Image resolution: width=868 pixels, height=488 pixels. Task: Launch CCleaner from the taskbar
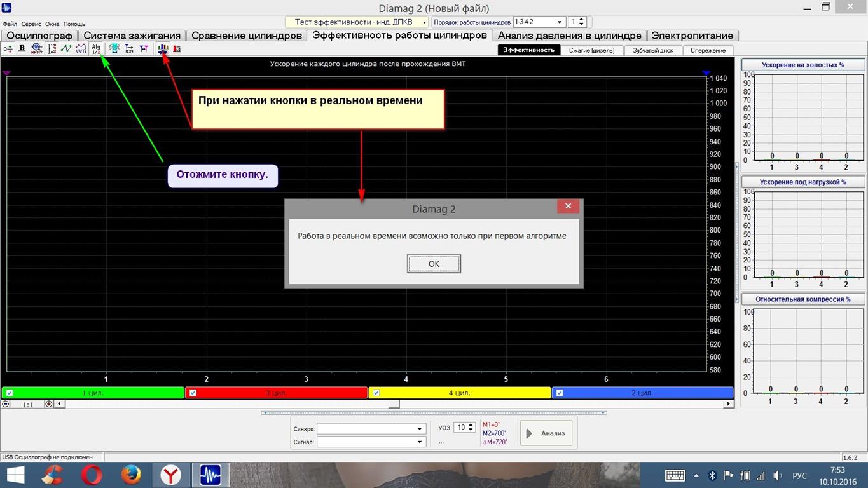pos(52,475)
